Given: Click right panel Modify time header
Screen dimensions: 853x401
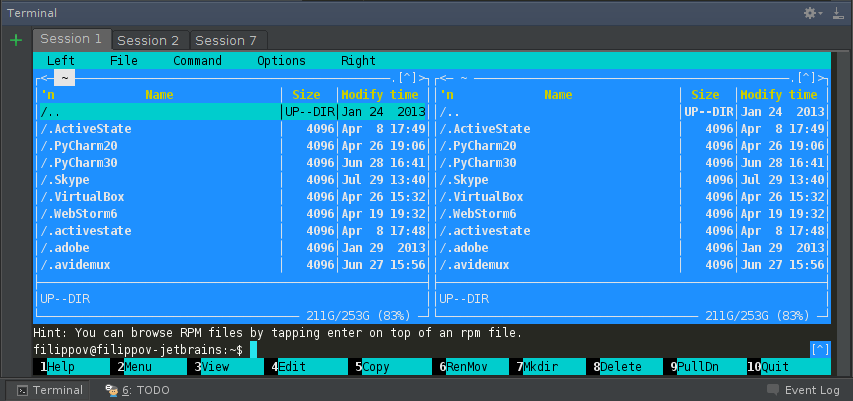Looking at the screenshot, I should tap(778, 95).
